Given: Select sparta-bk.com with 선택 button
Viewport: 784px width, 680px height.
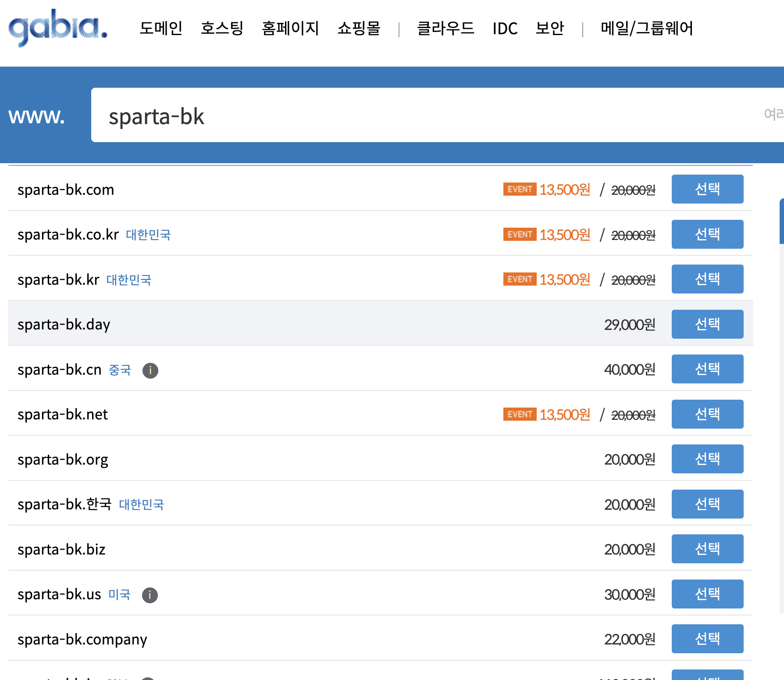Looking at the screenshot, I should [707, 189].
